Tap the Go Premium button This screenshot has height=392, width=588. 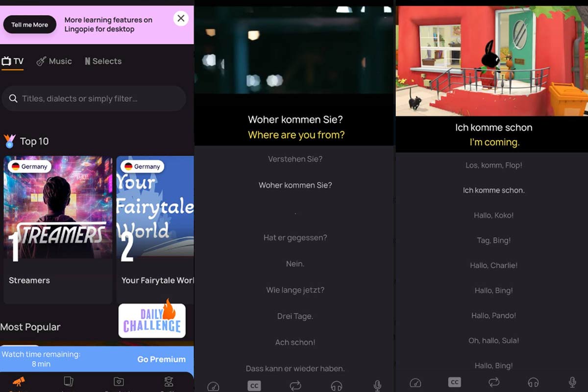click(161, 359)
